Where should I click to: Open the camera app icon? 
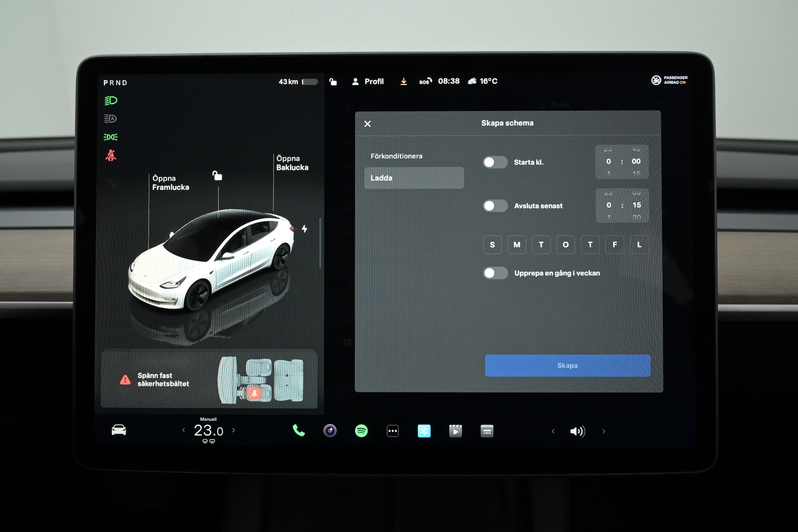pyautogui.click(x=330, y=431)
